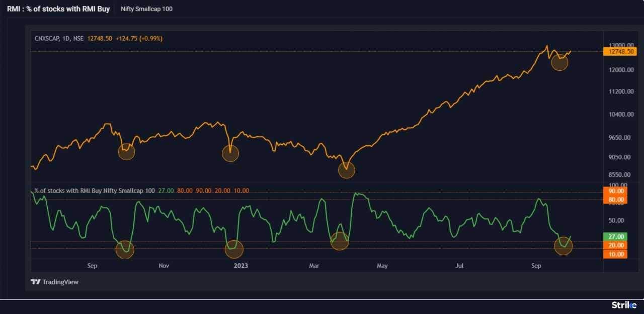
Task: Open the Strike logo in the corner
Action: pos(624,304)
